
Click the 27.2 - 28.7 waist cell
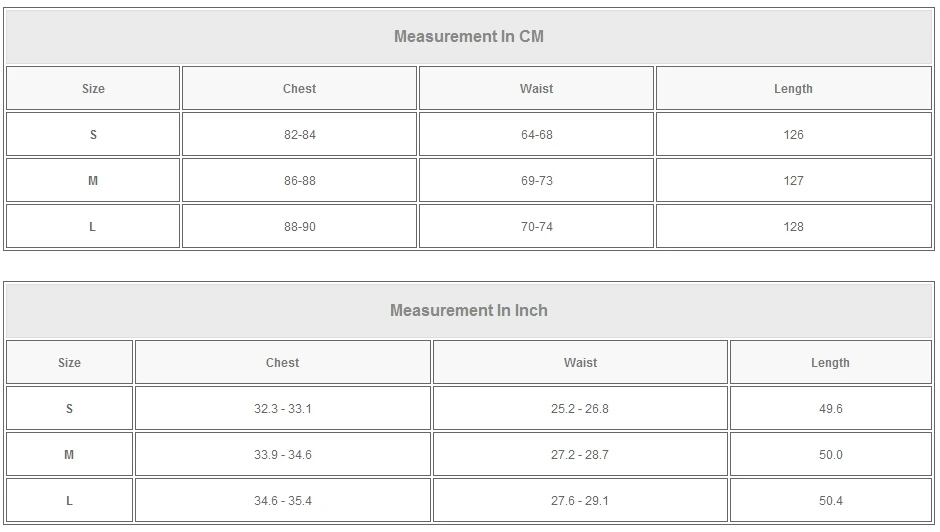(x=580, y=455)
